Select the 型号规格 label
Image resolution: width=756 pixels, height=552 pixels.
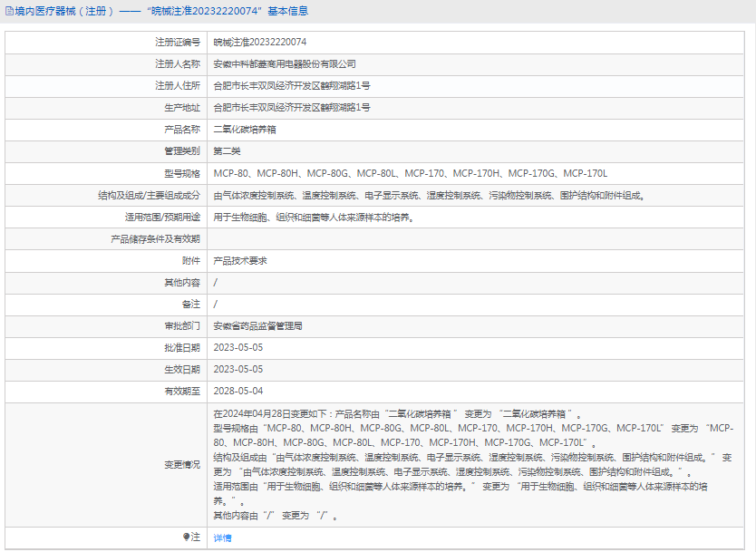pyautogui.click(x=182, y=173)
